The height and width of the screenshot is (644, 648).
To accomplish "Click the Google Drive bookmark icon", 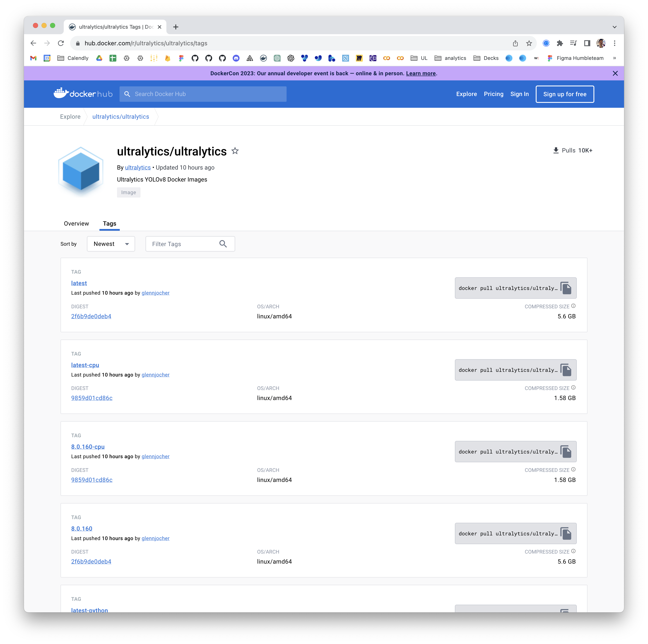I will [99, 58].
